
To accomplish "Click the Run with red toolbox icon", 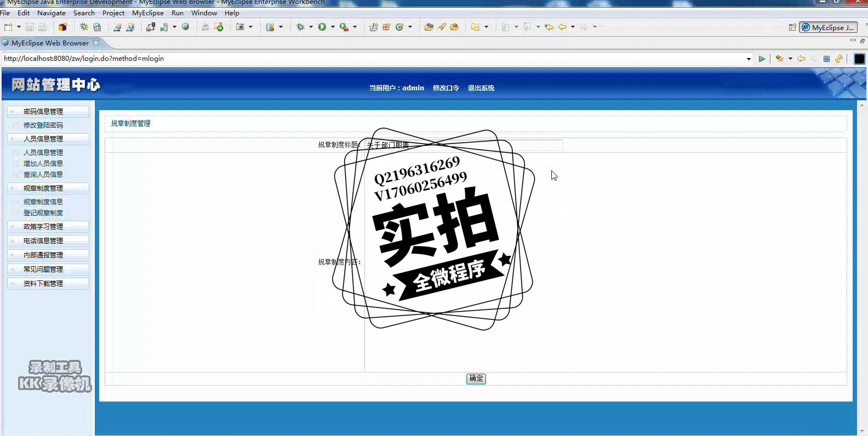I will (x=344, y=27).
